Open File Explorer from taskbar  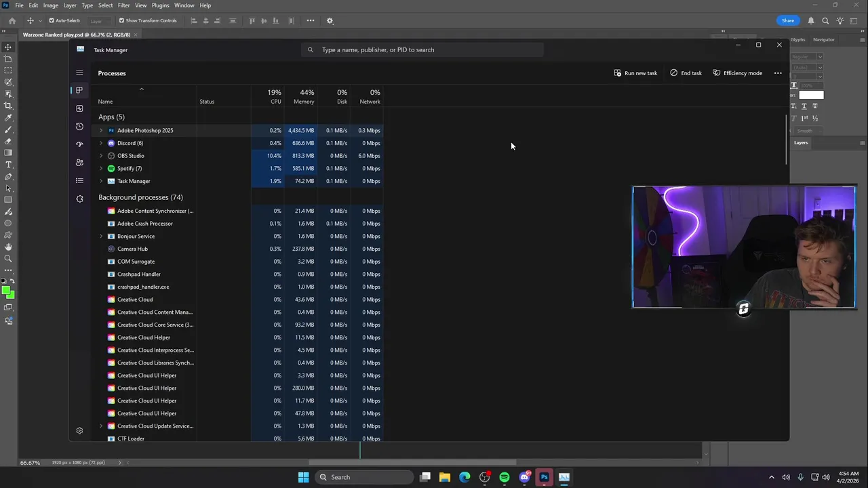pyautogui.click(x=445, y=477)
